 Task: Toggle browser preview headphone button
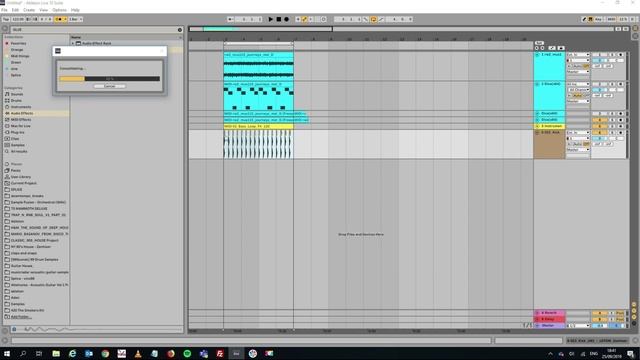[14, 329]
